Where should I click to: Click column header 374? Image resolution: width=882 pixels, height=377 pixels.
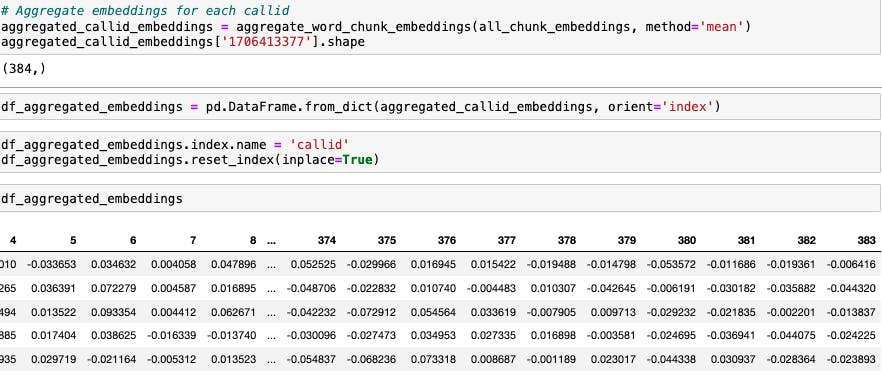click(327, 240)
